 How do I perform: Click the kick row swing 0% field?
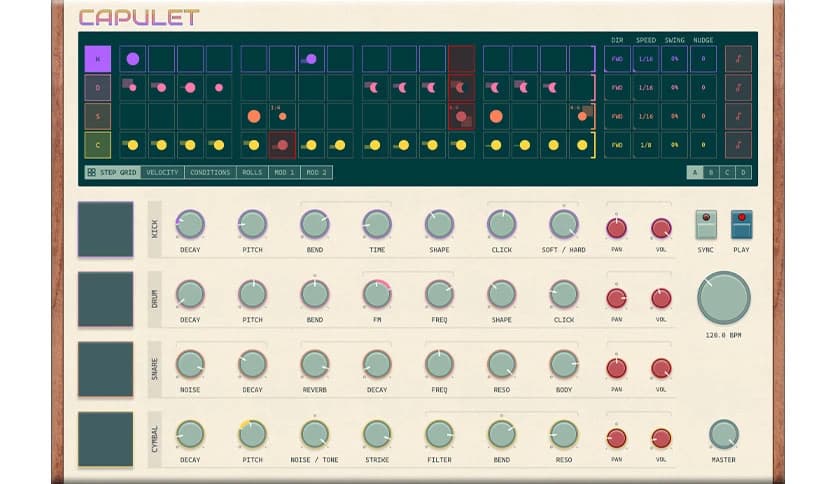(x=674, y=59)
